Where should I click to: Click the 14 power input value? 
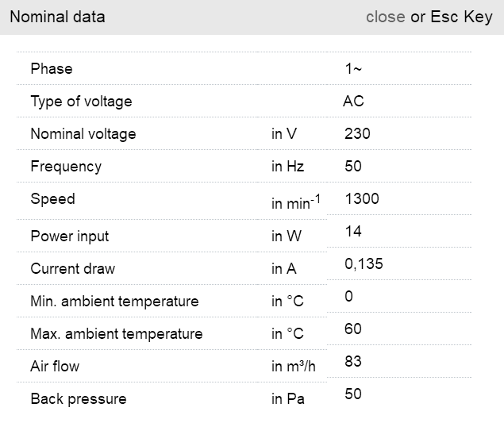pyautogui.click(x=353, y=231)
